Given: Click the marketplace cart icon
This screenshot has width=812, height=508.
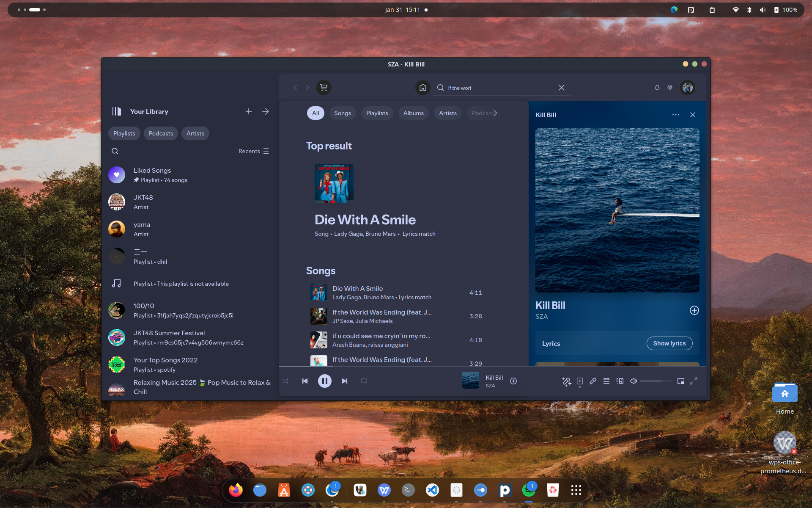Looking at the screenshot, I should (x=324, y=88).
